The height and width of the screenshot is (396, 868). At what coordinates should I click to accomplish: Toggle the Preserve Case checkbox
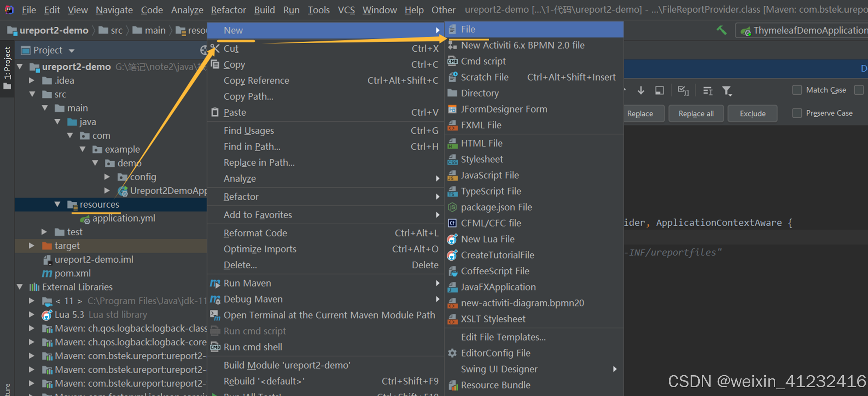[797, 113]
